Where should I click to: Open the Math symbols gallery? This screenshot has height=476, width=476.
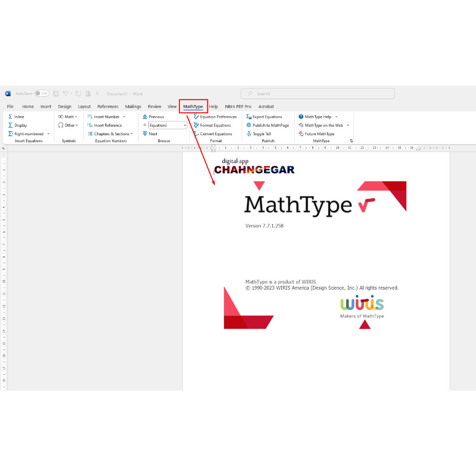(68, 117)
